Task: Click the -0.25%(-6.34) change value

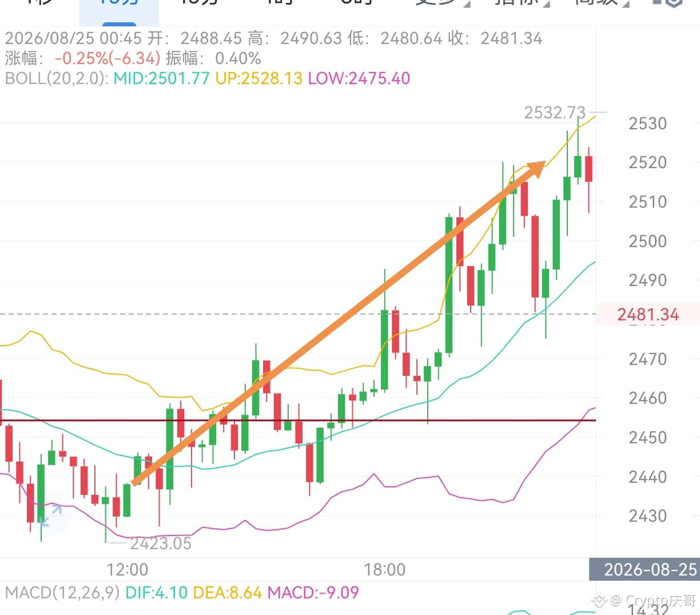Action: (108, 58)
